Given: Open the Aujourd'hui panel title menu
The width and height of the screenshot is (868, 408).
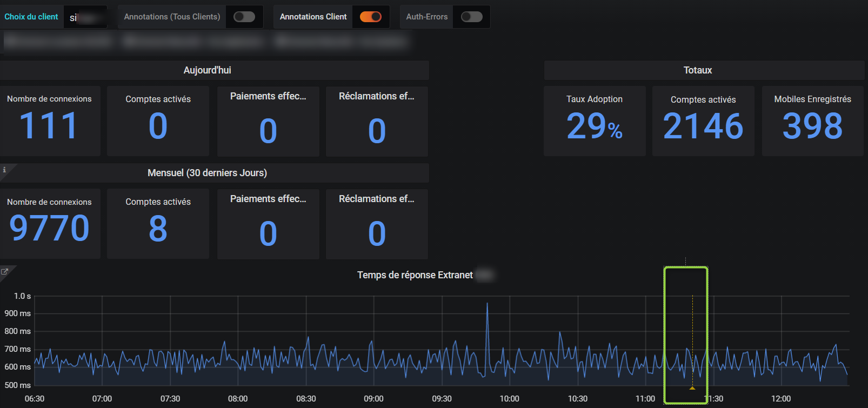Looking at the screenshot, I should click(207, 70).
